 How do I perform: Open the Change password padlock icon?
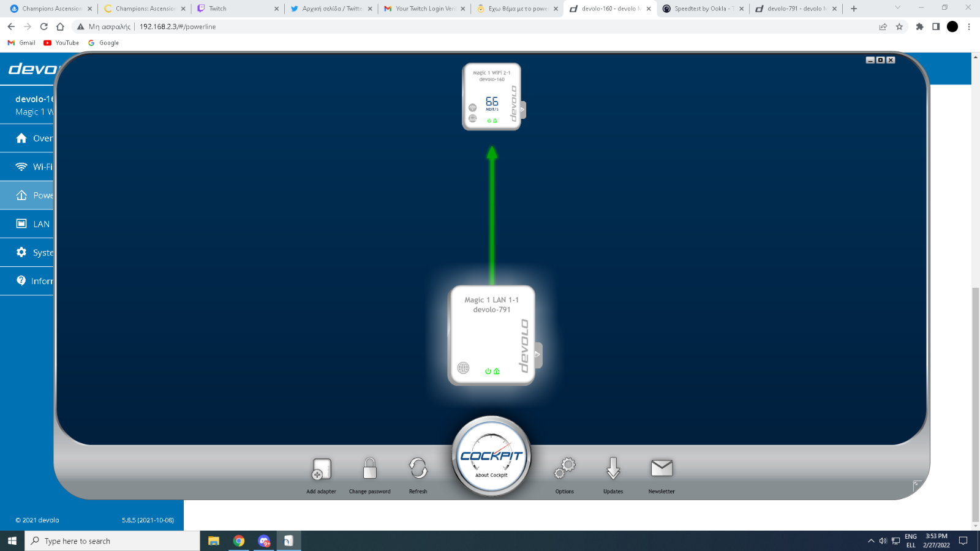[369, 468]
